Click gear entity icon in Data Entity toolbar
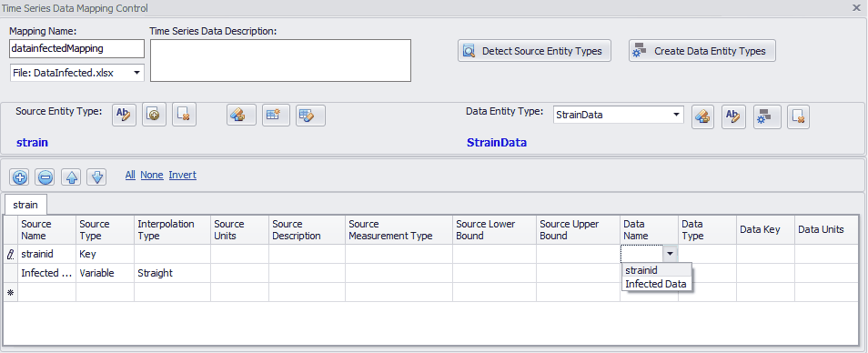868x353 pixels. pyautogui.click(x=767, y=116)
